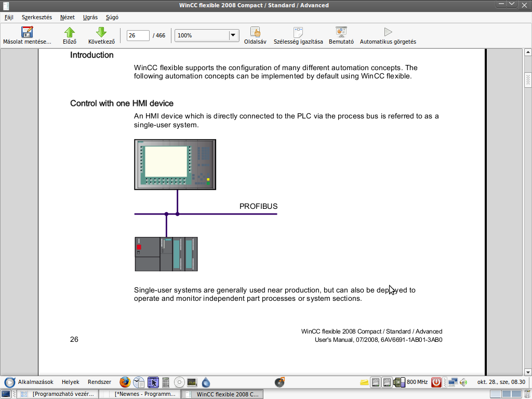This screenshot has width=532, height=399.
Task: Click the WinCC flexible 2008 taskbar button
Action: pyautogui.click(x=222, y=394)
